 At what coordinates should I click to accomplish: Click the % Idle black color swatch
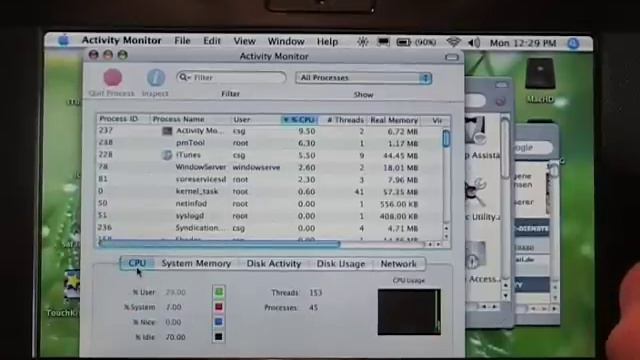219,337
